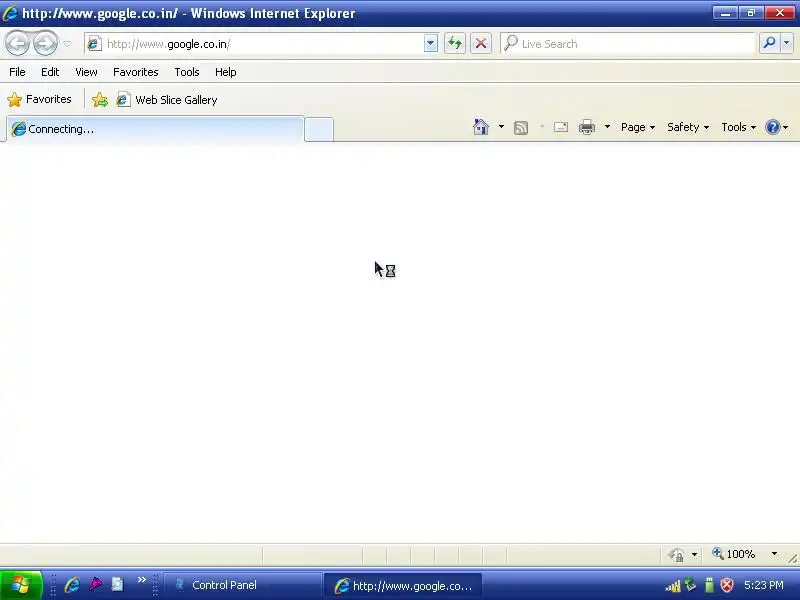The height and width of the screenshot is (600, 800).
Task: Switch to Control Panel taskbar button
Action: coord(243,585)
